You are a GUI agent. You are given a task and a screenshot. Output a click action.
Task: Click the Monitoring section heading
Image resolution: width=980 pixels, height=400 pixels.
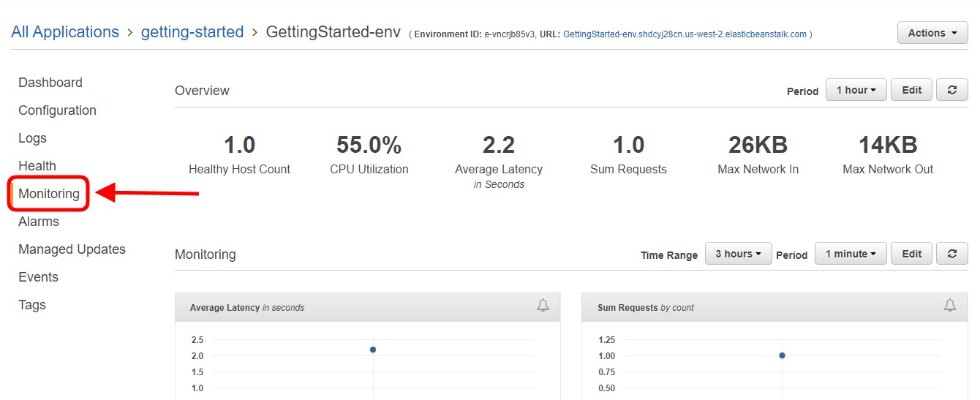206,254
